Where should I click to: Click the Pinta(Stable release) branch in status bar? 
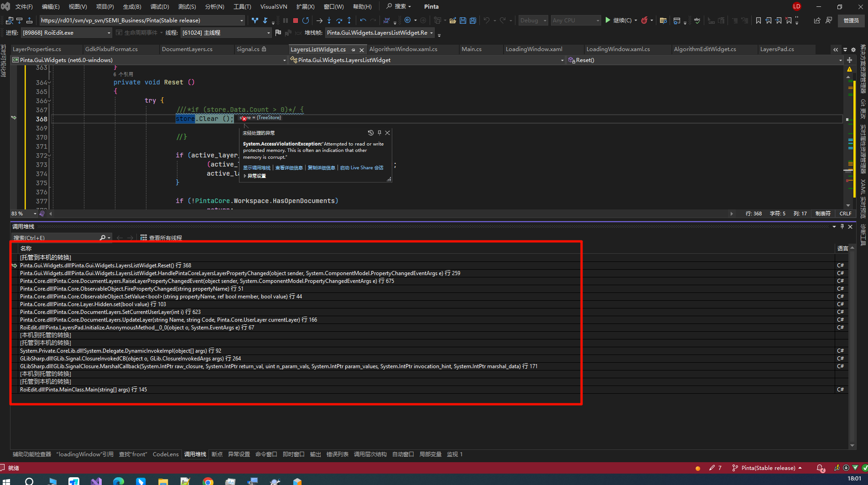[x=768, y=468]
